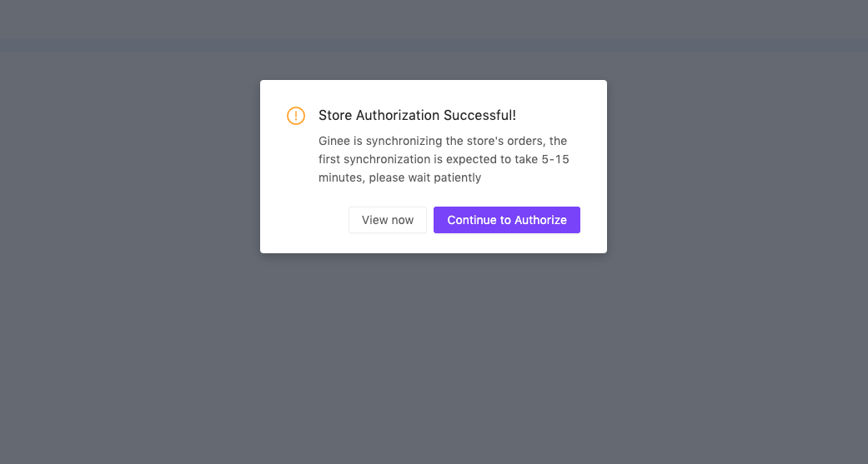Click the store's orders phrase in message
Viewport: 868px width, 464px height.
(503, 141)
